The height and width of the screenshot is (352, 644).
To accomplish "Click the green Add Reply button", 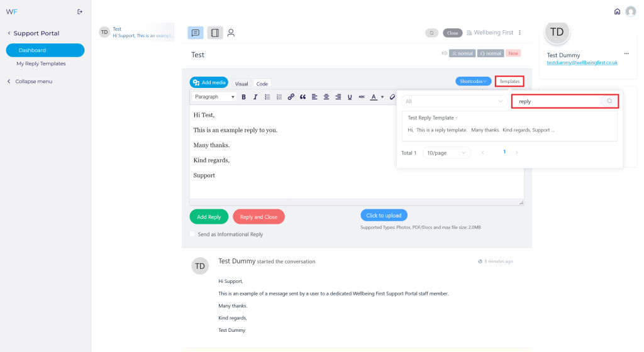I will click(x=209, y=217).
